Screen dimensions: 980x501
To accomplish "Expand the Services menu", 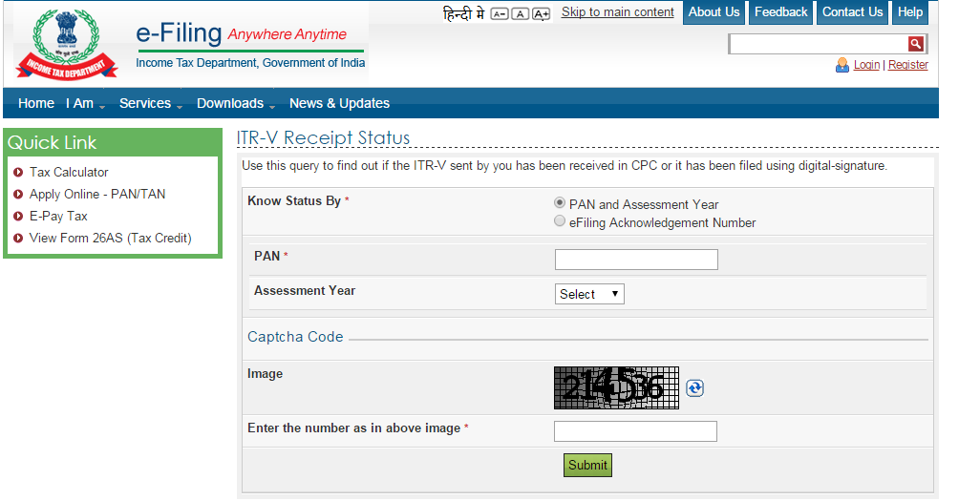I will (x=151, y=104).
